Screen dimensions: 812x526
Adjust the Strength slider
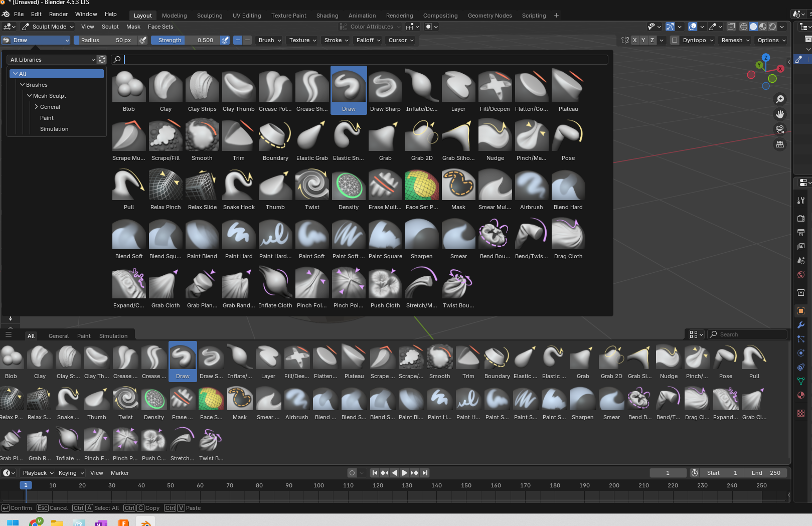(x=186, y=40)
